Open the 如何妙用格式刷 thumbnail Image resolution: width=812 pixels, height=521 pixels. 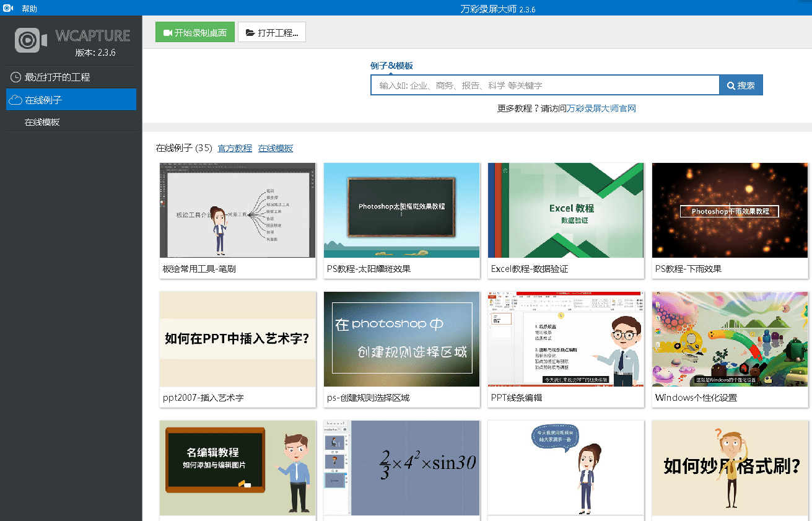730,468
